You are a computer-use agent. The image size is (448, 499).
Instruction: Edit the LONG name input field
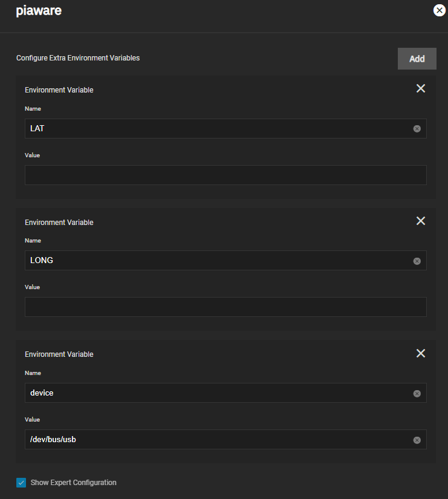[x=219, y=260]
